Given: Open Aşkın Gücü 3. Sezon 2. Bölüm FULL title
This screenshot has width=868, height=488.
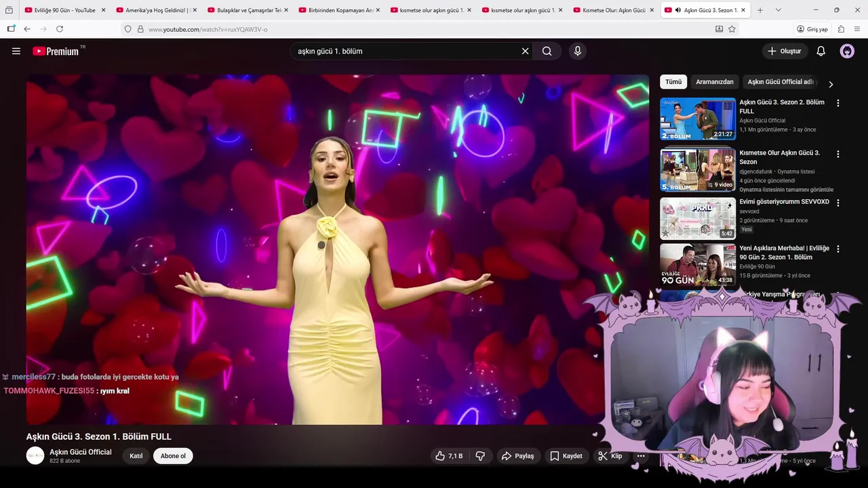Looking at the screenshot, I should [x=782, y=106].
